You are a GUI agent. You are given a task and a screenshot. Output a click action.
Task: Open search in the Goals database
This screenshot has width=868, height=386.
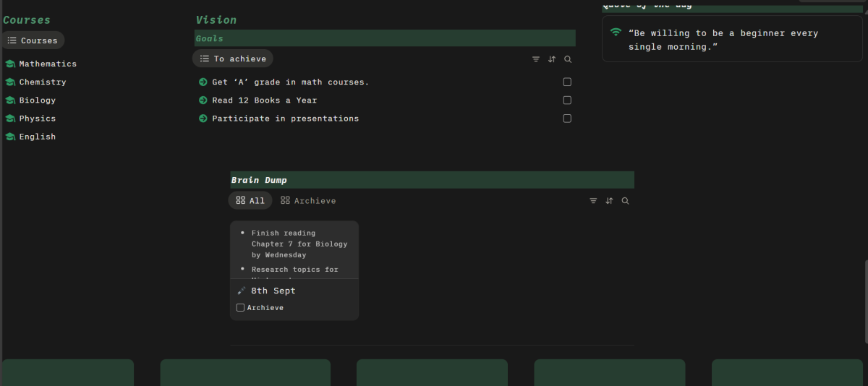[568, 59]
